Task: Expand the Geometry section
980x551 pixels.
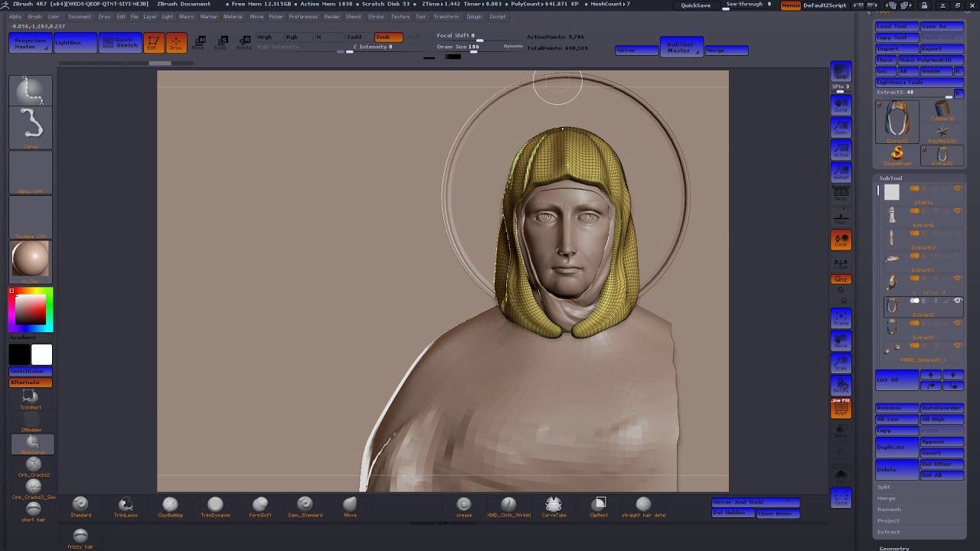Action: tap(893, 548)
